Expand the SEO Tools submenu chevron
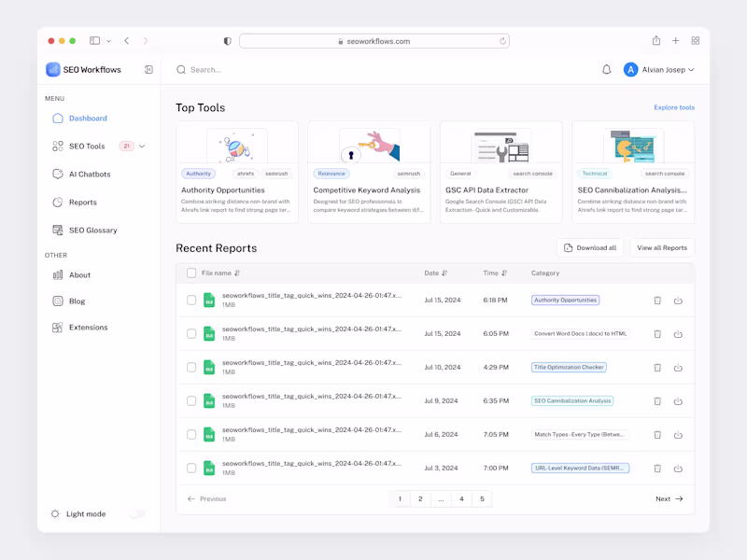 [142, 147]
